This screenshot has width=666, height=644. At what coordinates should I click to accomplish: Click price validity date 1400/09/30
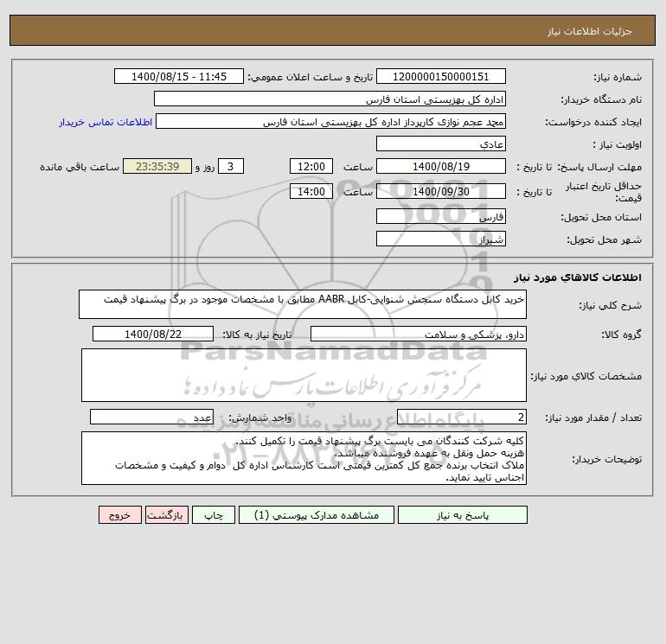click(441, 191)
